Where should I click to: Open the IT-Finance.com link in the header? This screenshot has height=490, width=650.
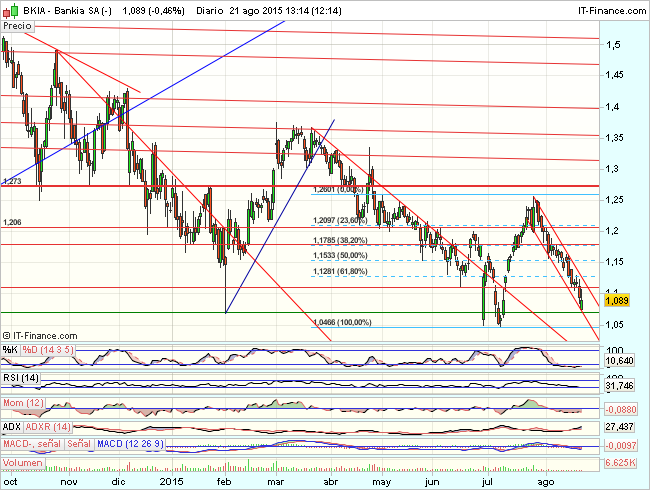[x=612, y=9]
